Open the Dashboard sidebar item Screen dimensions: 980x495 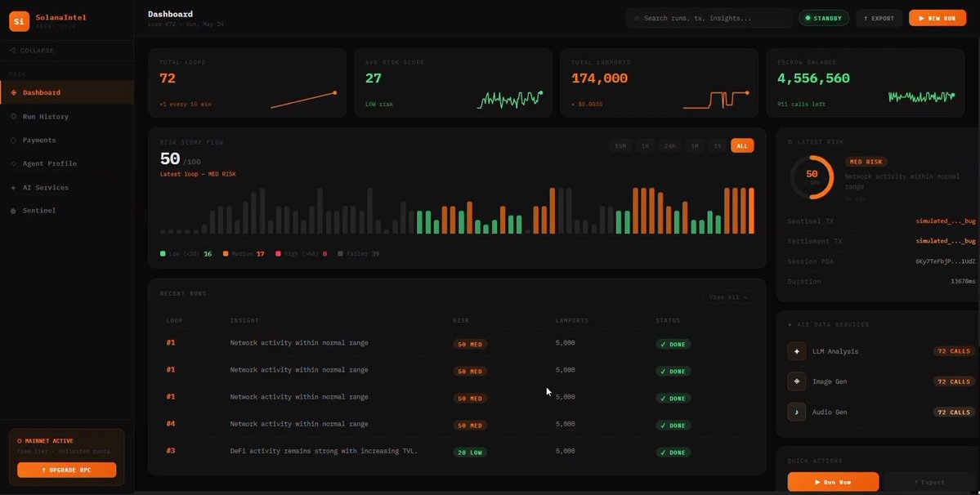67,92
